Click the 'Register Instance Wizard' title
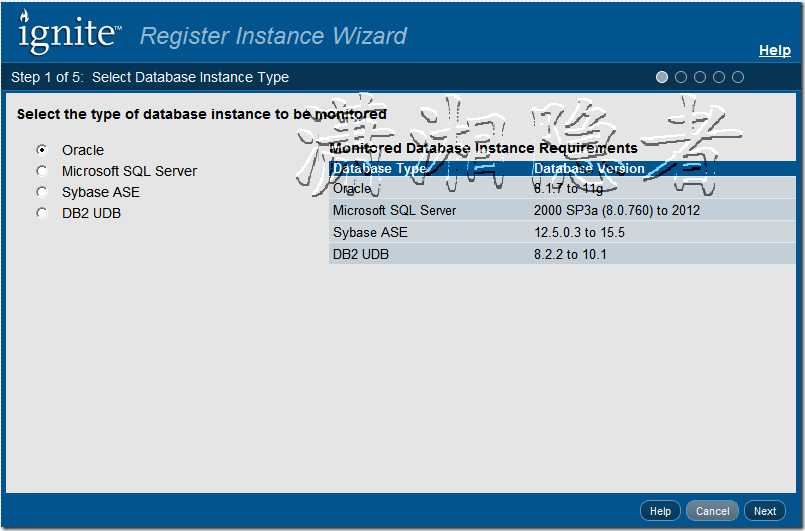The height and width of the screenshot is (531, 805). (273, 36)
